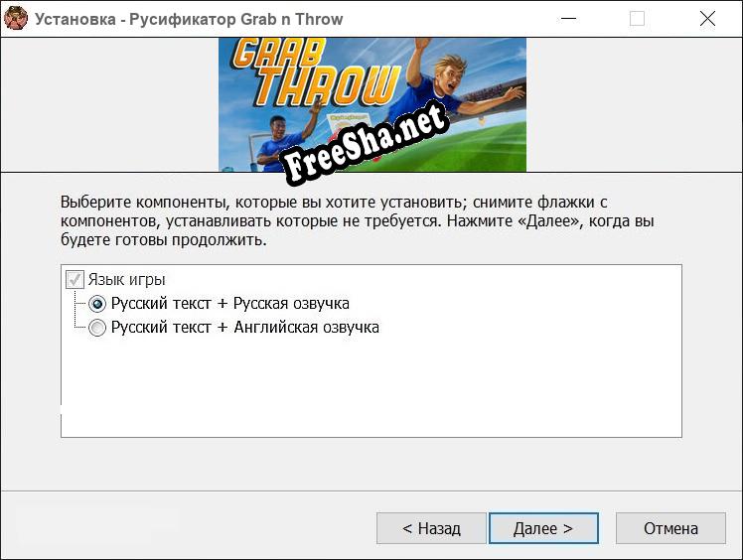Click the FreeSha.net watermark text
This screenshot has width=743, height=560.
[x=365, y=142]
